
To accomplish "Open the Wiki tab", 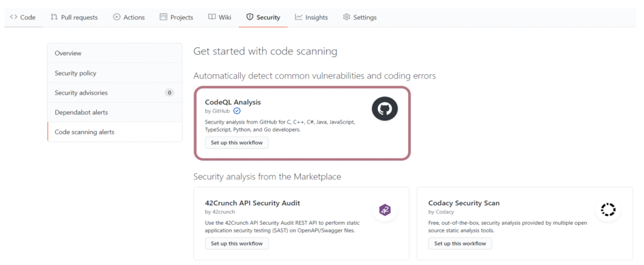I will pyautogui.click(x=219, y=17).
